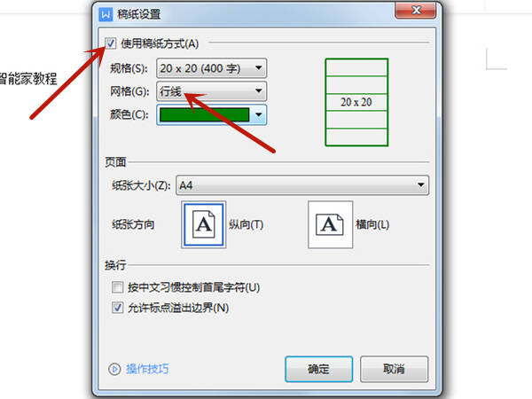This screenshot has width=532, height=399.
Task: Click the play icon beside 操作技巧
Action: coord(114,369)
